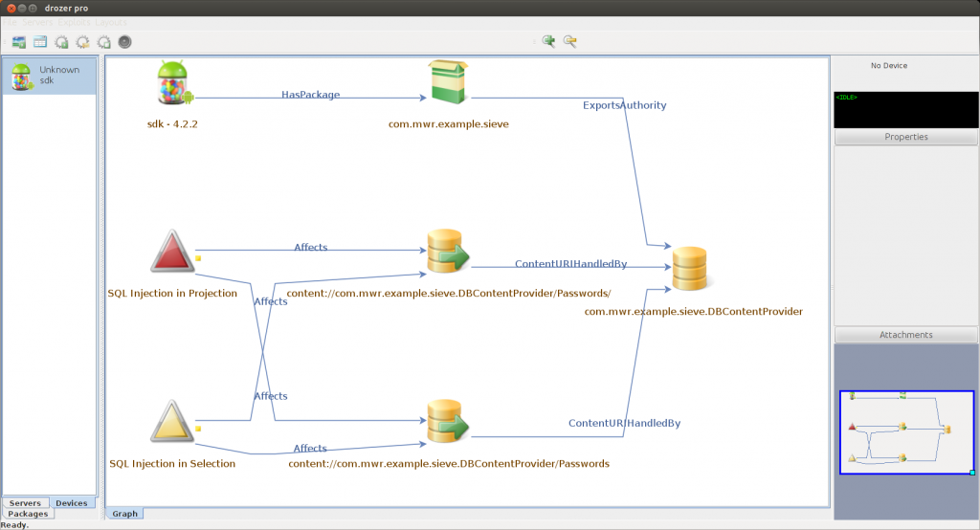The width and height of the screenshot is (980, 530).
Task: Click the 'SQL Injection in Selection' label
Action: (x=172, y=464)
